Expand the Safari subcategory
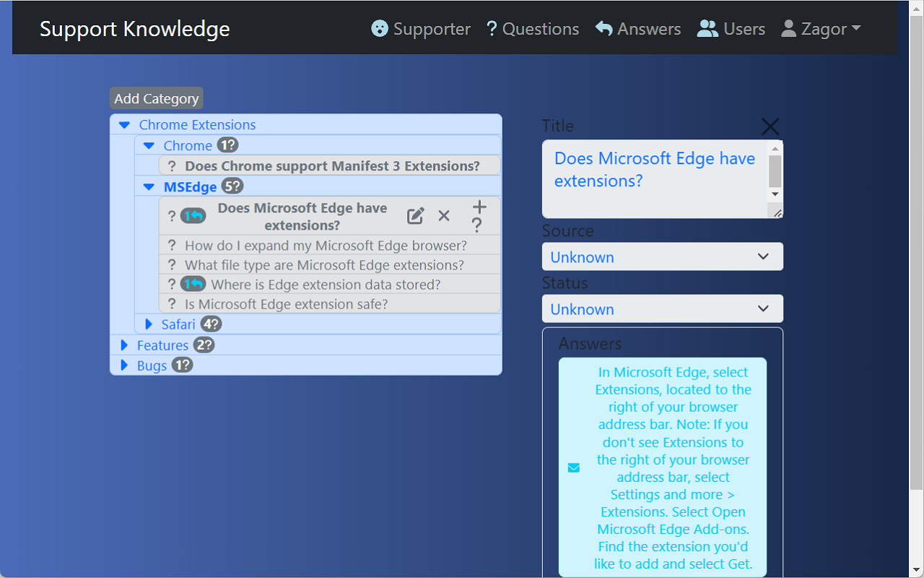Screen dimensions: 924x578 [149, 324]
